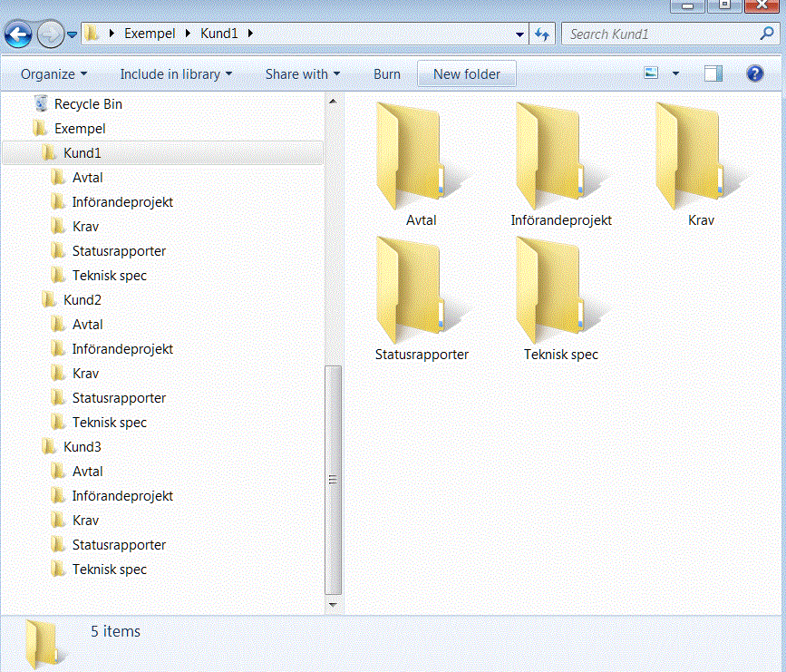The image size is (786, 672).
Task: Click the Avtal label in file pane
Action: coord(421,220)
